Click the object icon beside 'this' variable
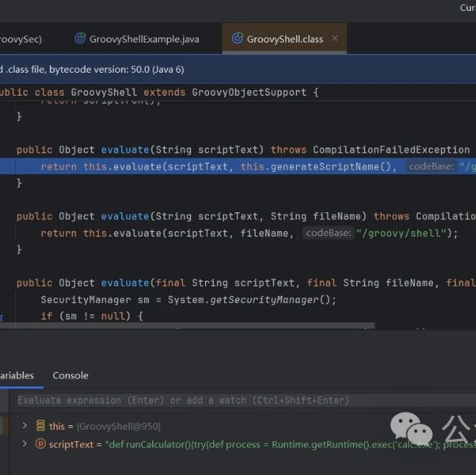Image resolution: width=476 pixels, height=475 pixels. [x=40, y=426]
